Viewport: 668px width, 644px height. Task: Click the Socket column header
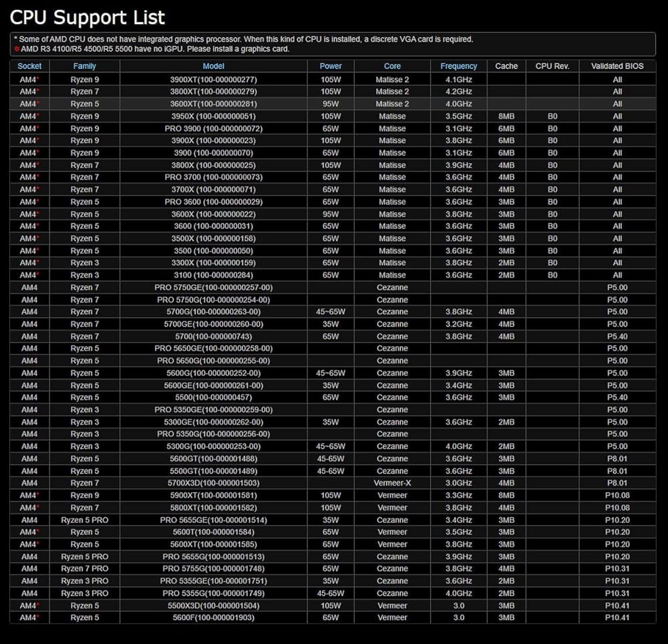point(29,66)
